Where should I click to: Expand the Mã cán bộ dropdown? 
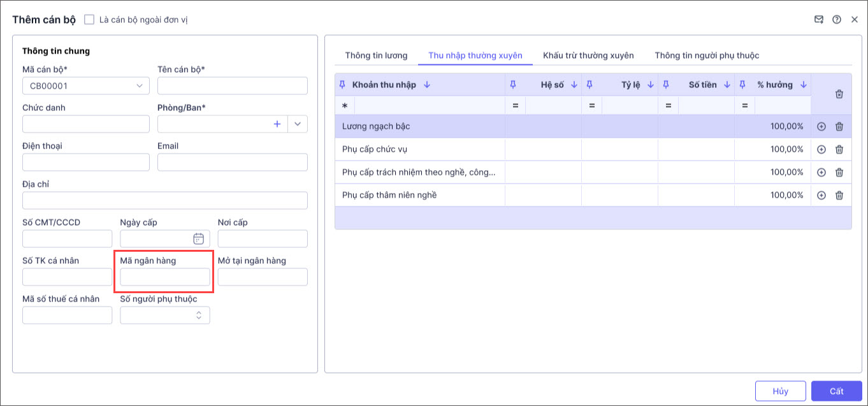(x=140, y=86)
